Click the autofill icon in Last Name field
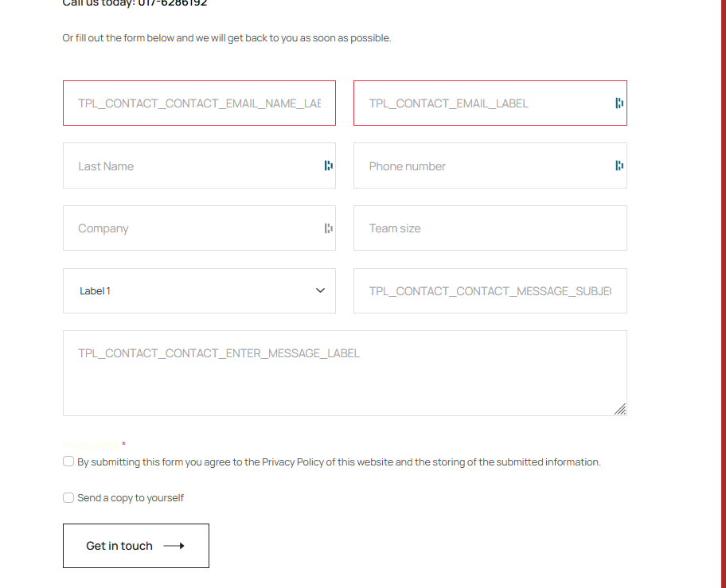726x588 pixels. pos(328,165)
